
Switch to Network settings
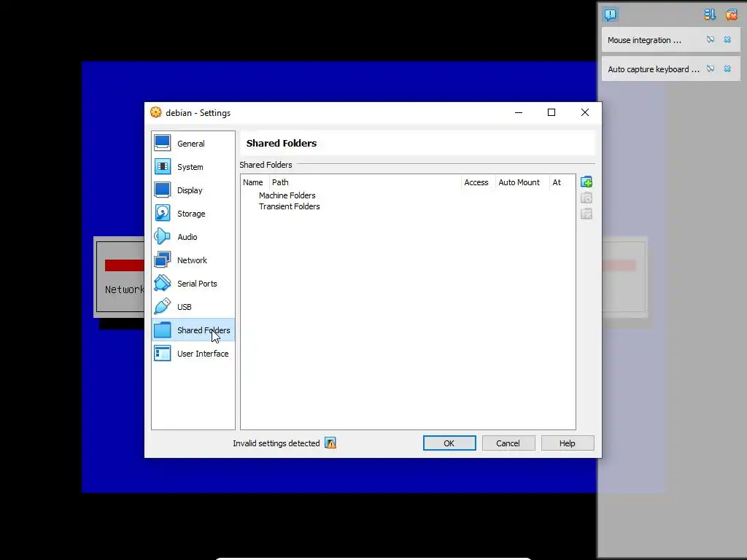[x=193, y=260]
